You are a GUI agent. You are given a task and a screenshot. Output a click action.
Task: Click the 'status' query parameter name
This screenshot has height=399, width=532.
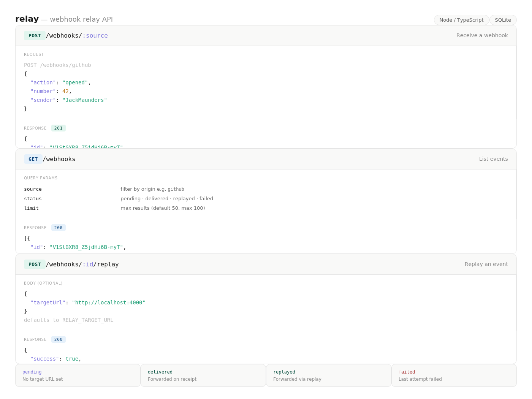point(33,199)
